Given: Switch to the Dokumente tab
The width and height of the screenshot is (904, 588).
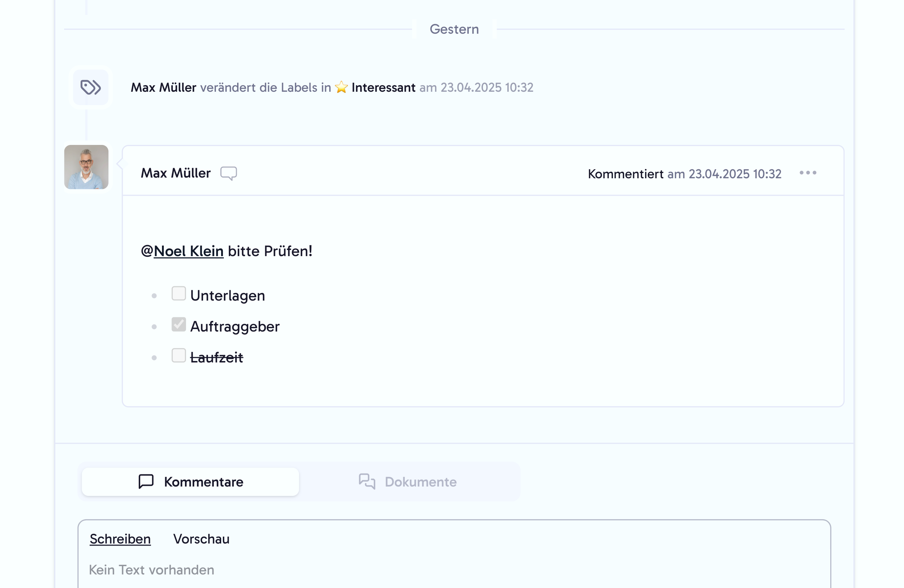Looking at the screenshot, I should [420, 481].
